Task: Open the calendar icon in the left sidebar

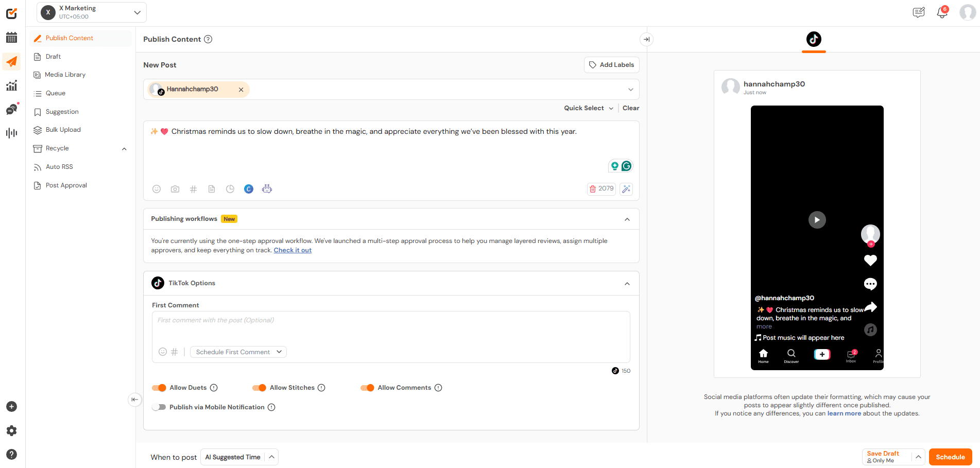Action: 11,38
